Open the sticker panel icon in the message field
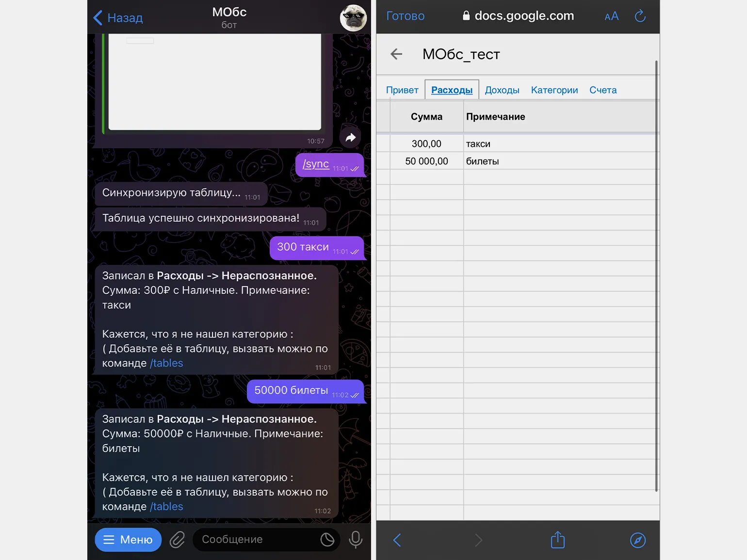Screen dimensions: 747x560 click(x=327, y=540)
